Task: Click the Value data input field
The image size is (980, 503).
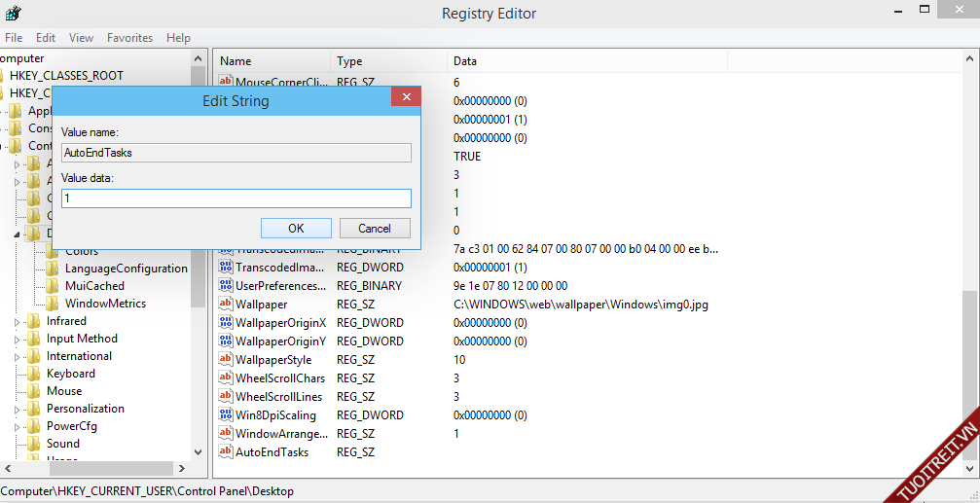Action: click(236, 198)
